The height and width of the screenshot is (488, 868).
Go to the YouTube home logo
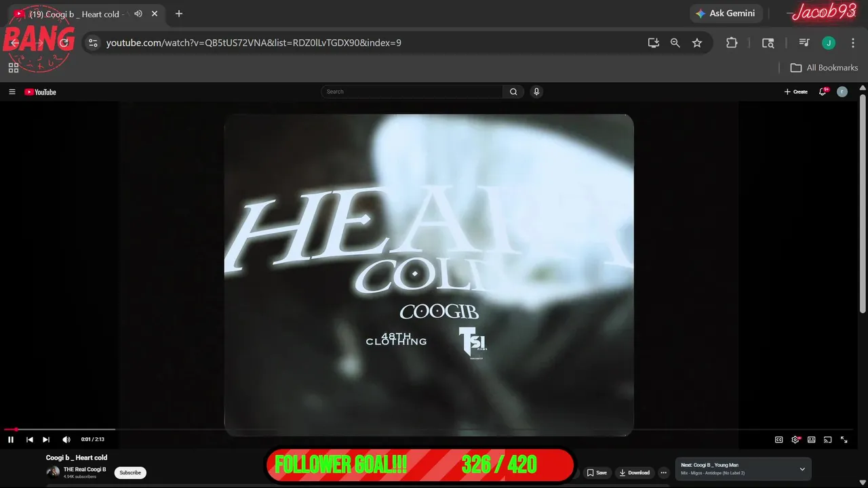[40, 91]
